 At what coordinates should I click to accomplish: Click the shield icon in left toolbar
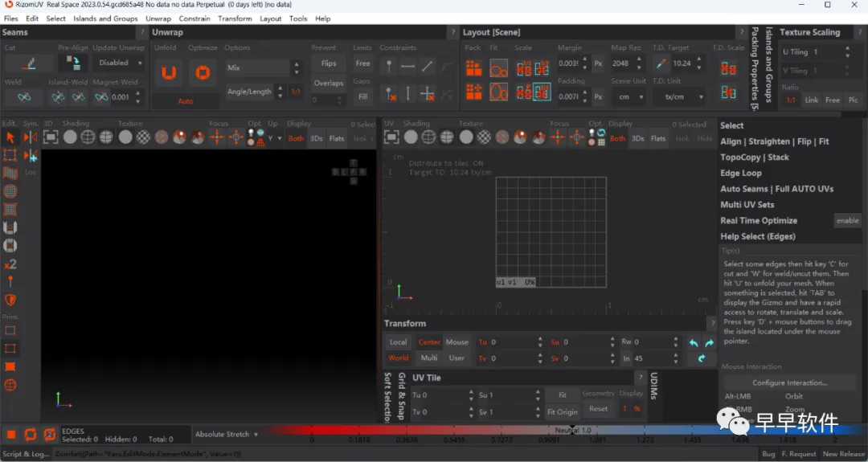coord(10,300)
